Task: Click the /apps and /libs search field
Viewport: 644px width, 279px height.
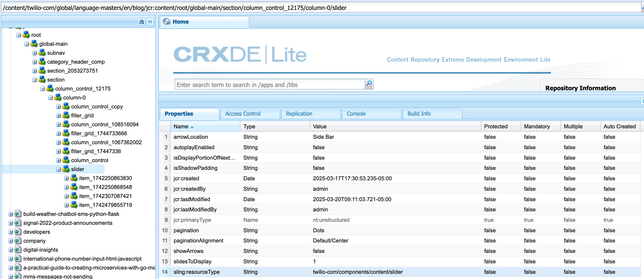Action: pos(269,85)
